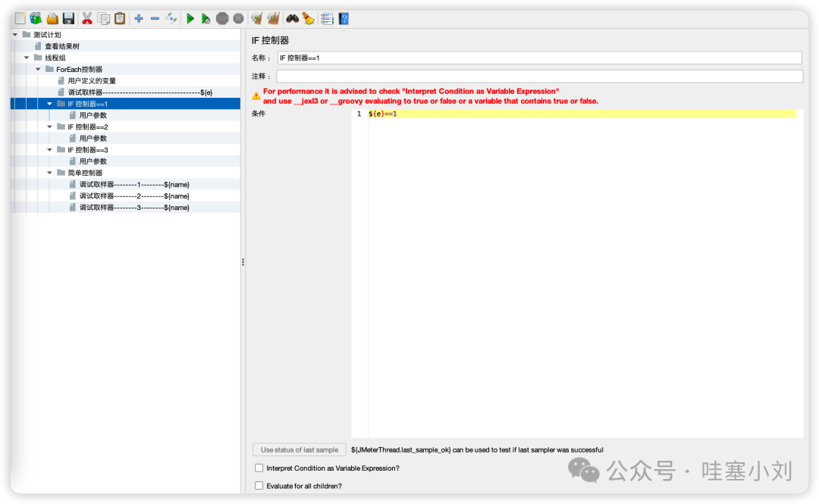Image resolution: width=819 pixels, height=504 pixels.
Task: Clear results with single broom icon
Action: click(x=256, y=19)
